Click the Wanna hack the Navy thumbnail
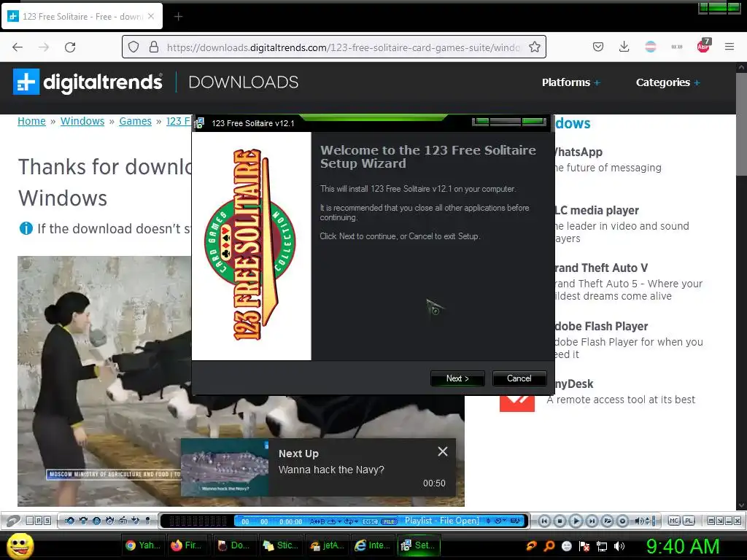The image size is (747, 560). coord(225,467)
